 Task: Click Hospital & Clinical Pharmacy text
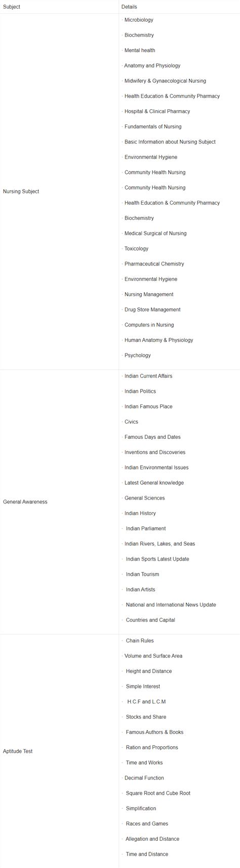[157, 111]
